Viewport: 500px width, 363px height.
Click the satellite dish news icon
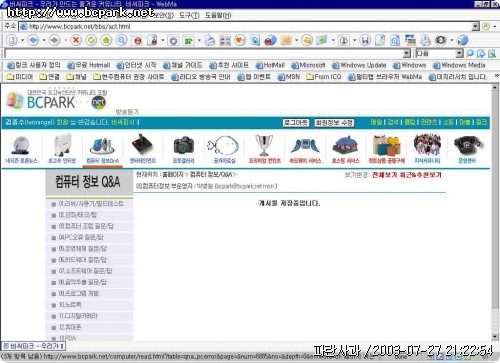pyautogui.click(x=22, y=149)
